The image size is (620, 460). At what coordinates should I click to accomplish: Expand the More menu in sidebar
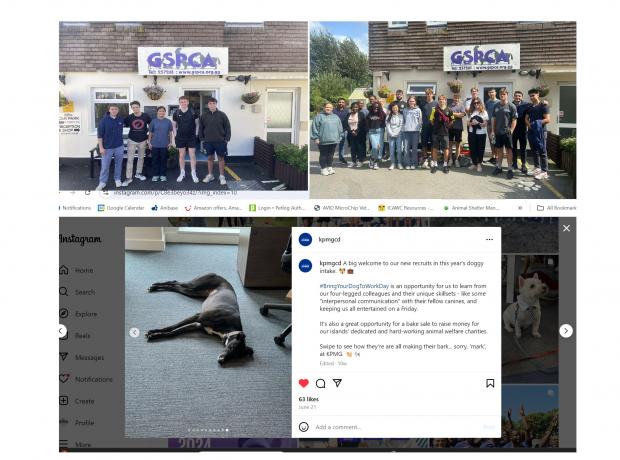75,445
